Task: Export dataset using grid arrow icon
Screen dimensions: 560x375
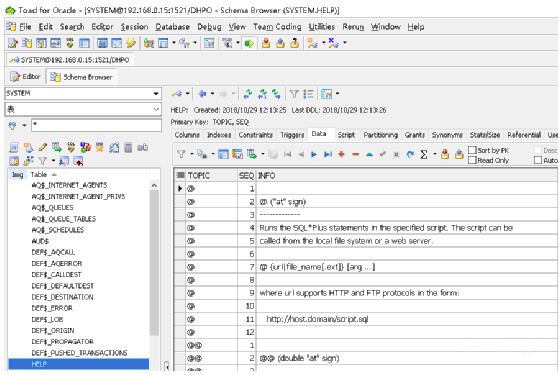Action: click(x=251, y=154)
